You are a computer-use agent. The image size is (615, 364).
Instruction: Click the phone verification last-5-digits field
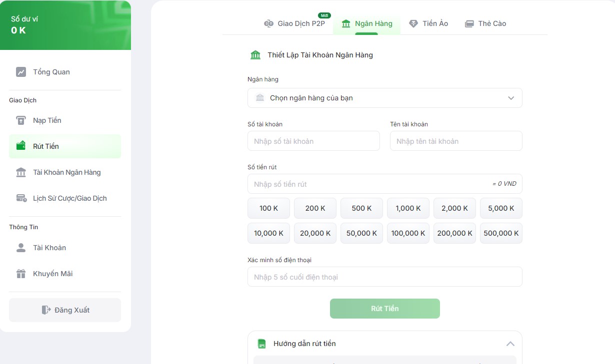tap(384, 277)
